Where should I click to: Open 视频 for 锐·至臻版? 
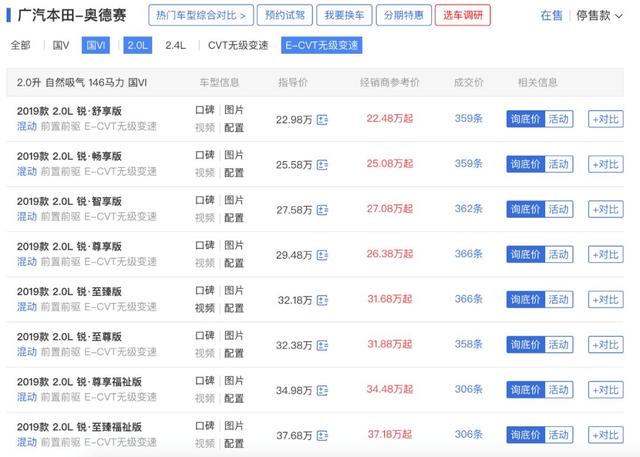(205, 308)
